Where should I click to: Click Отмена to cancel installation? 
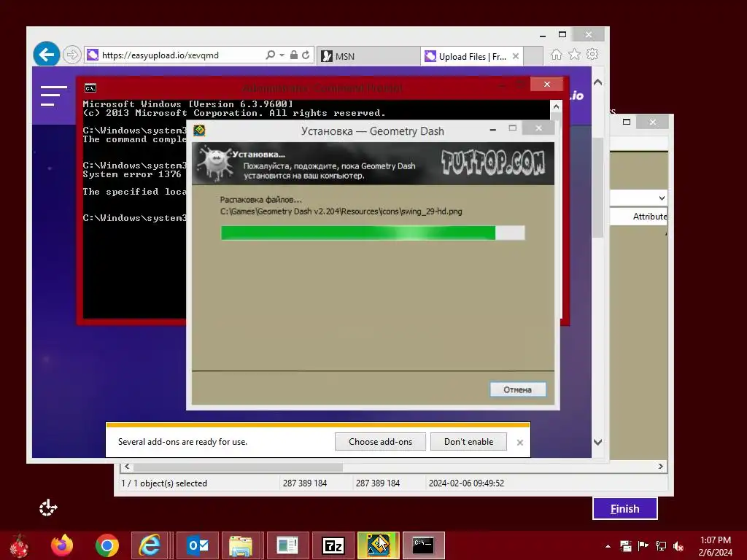pyautogui.click(x=518, y=389)
